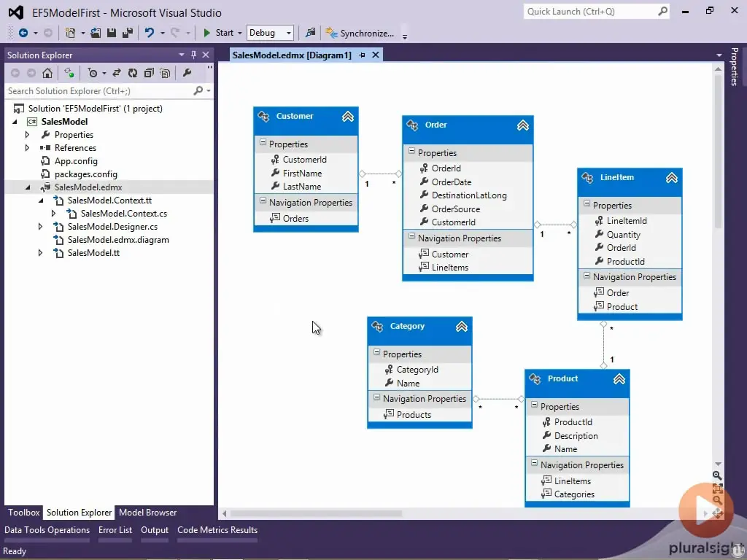This screenshot has height=560, width=747.
Task: Expand the References tree node
Action: (x=27, y=147)
